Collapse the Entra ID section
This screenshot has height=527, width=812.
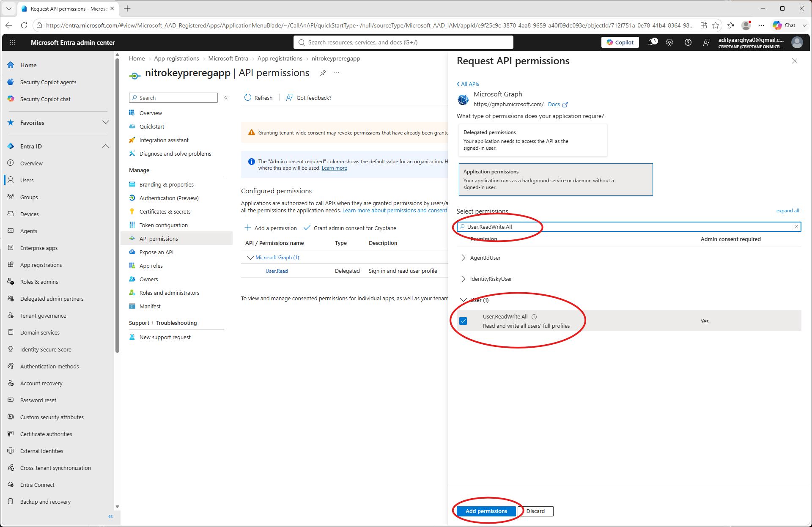106,146
